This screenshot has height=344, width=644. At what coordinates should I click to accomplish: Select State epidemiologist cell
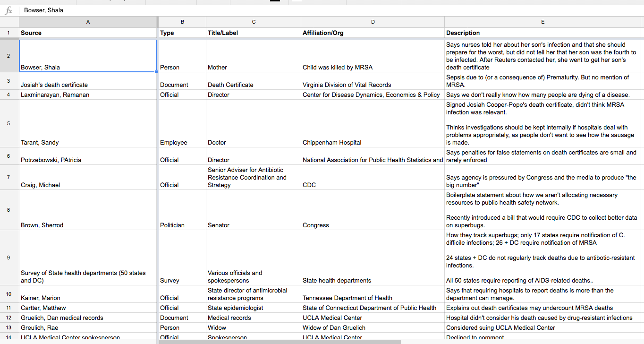click(x=254, y=308)
